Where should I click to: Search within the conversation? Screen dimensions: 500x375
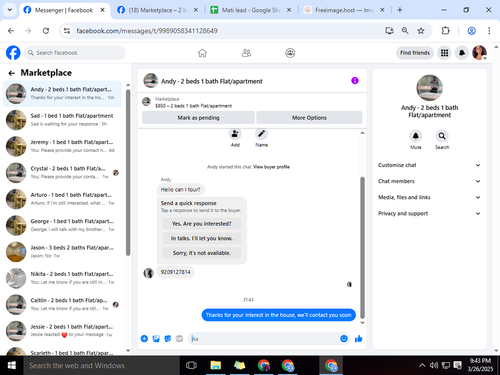coord(442,136)
